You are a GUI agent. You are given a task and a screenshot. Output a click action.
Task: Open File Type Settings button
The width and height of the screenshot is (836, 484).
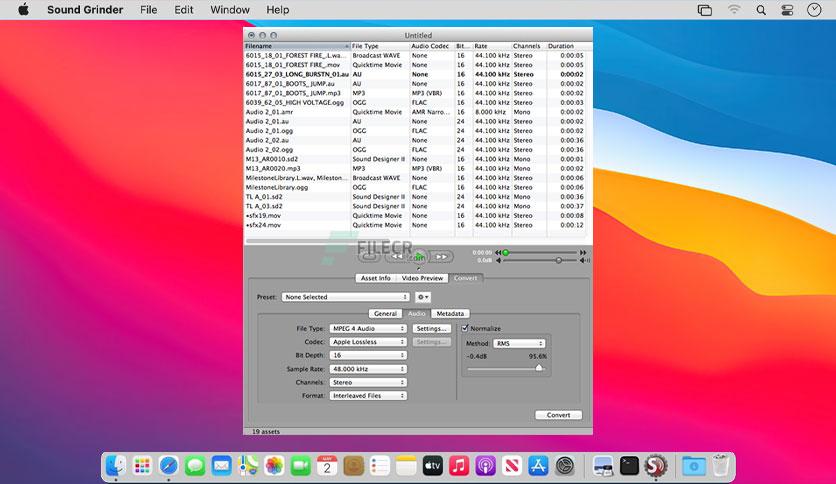pyautogui.click(x=431, y=328)
